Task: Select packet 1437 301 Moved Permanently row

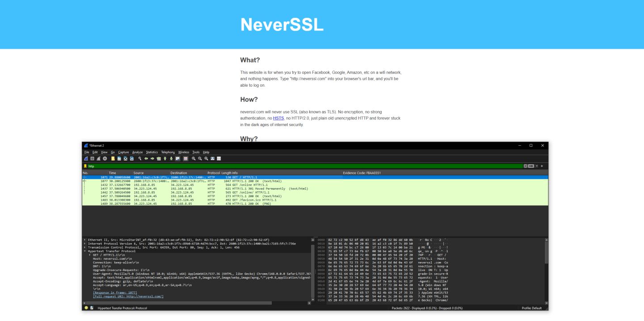Action: pyautogui.click(x=315, y=189)
